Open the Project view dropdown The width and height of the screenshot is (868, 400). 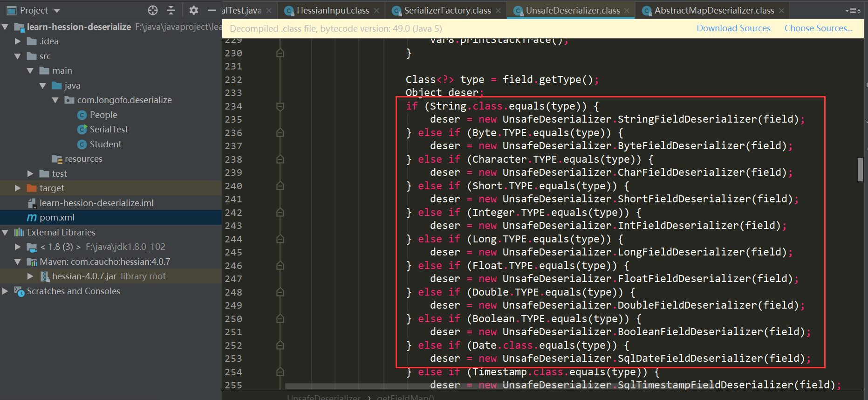point(57,11)
